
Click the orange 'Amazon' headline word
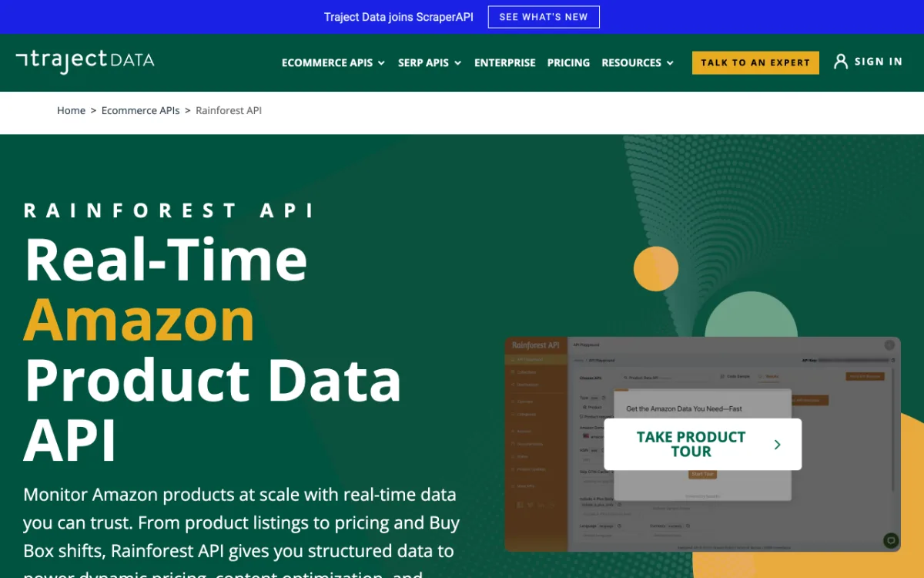(139, 319)
